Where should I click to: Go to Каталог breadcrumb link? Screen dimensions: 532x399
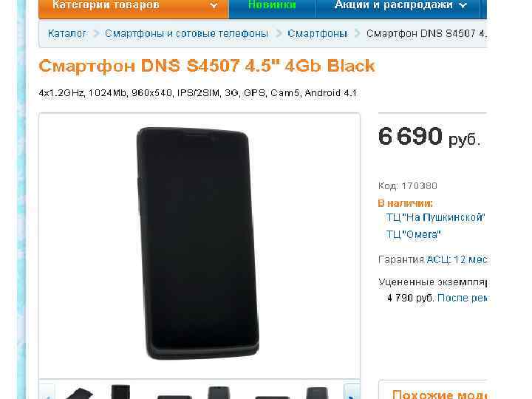click(66, 33)
